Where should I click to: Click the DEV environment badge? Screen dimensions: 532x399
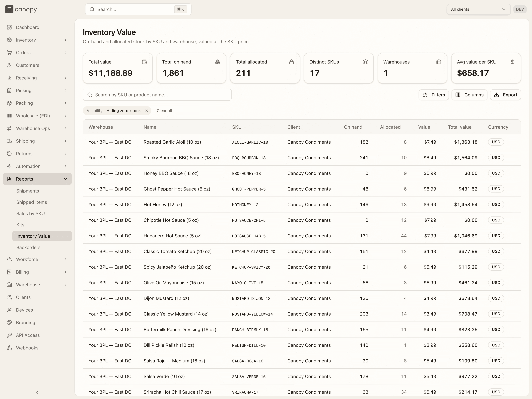520,9
